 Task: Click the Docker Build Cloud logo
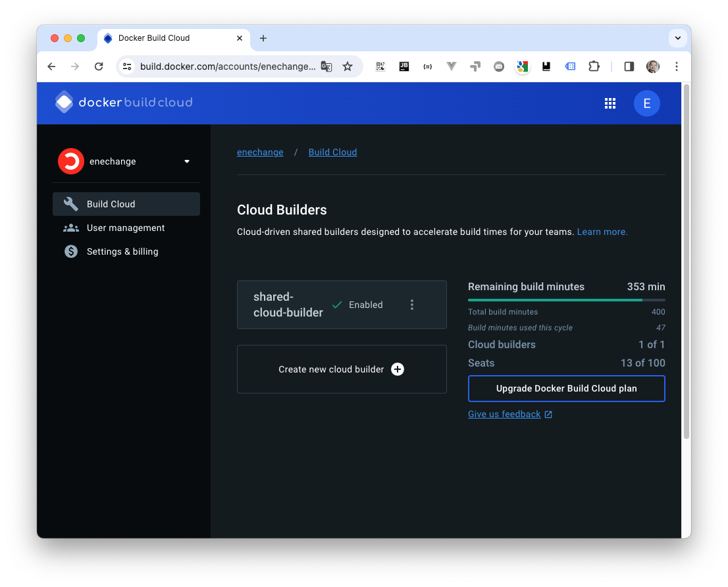pyautogui.click(x=124, y=102)
